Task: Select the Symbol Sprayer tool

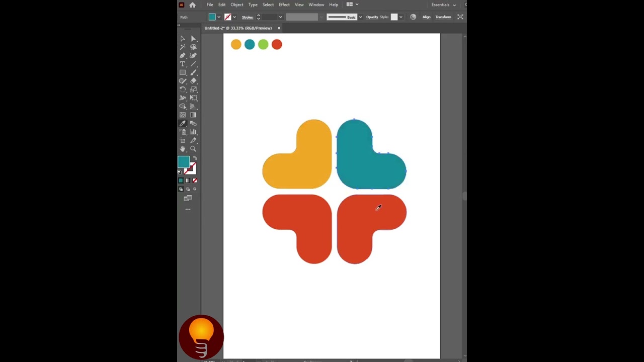Action: click(183, 132)
